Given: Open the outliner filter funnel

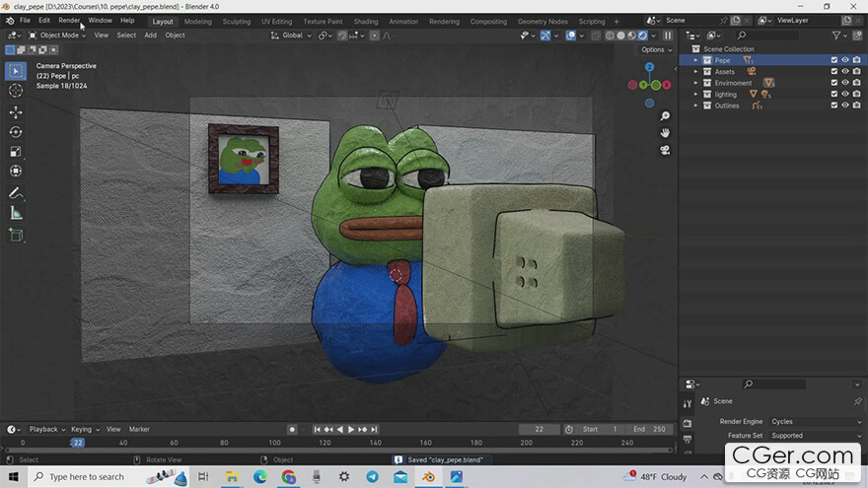Looking at the screenshot, I should [x=836, y=35].
